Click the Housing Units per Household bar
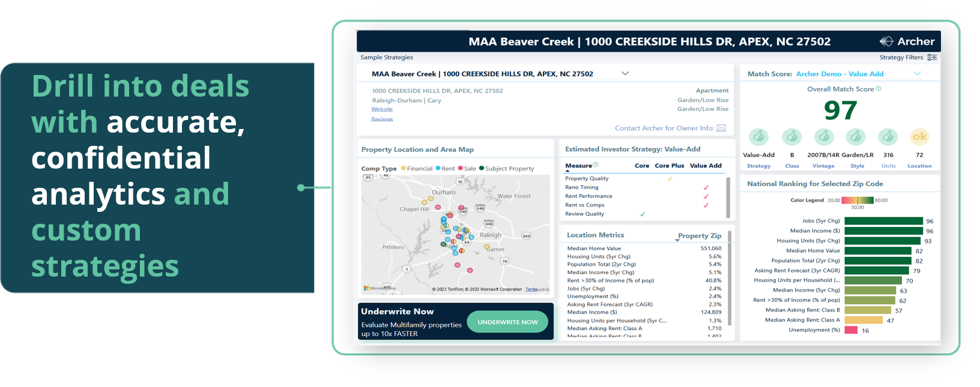This screenshot has height=387, width=980. click(873, 280)
